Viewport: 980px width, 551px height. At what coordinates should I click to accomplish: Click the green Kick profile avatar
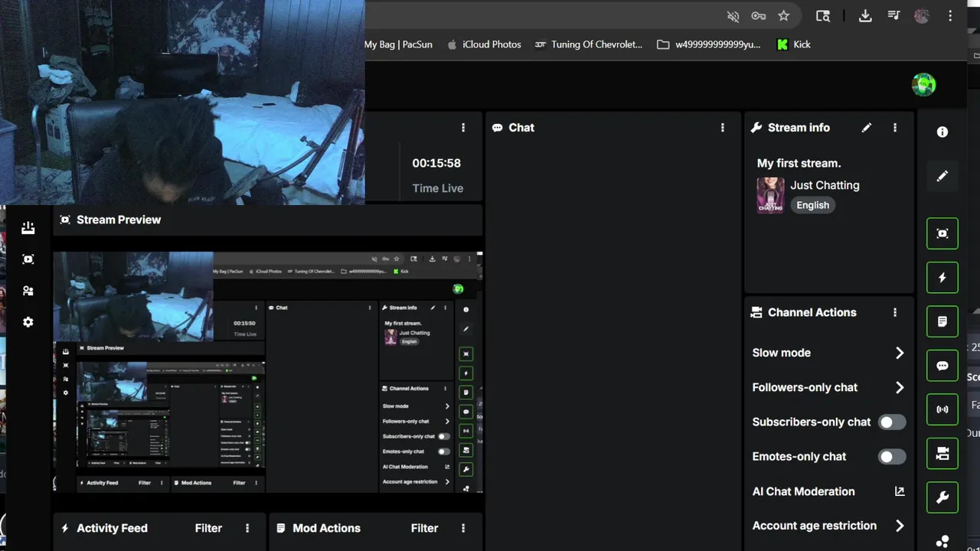point(924,84)
